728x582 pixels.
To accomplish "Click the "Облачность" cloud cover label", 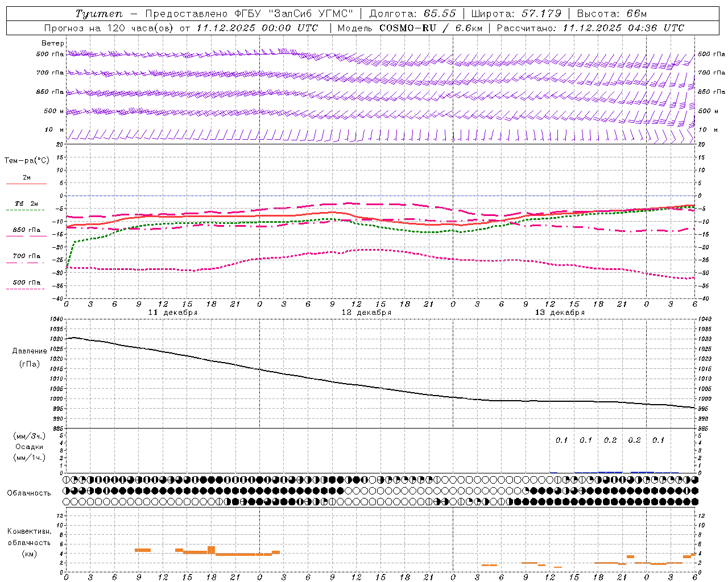I will (x=29, y=493).
